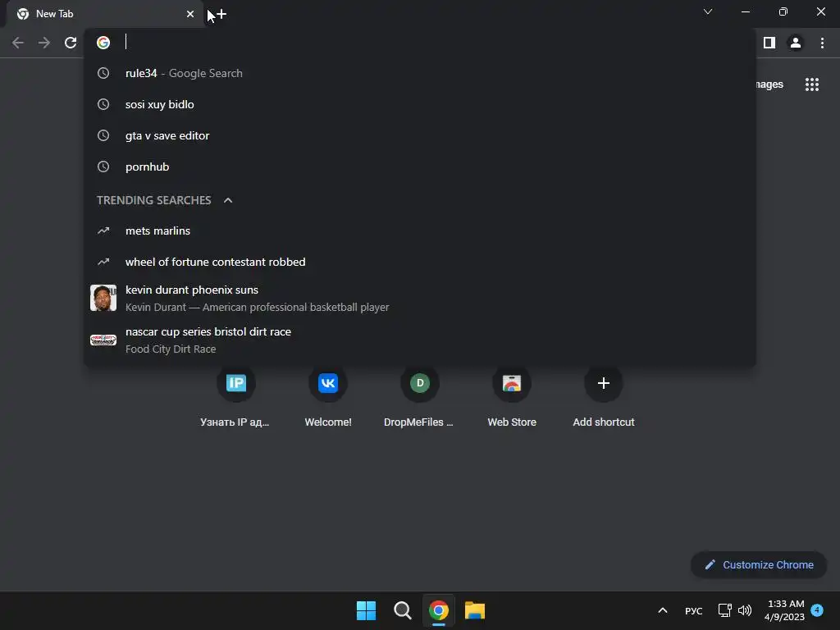Click Add shortcut button
Viewport: 840px width, 630px height.
click(604, 398)
